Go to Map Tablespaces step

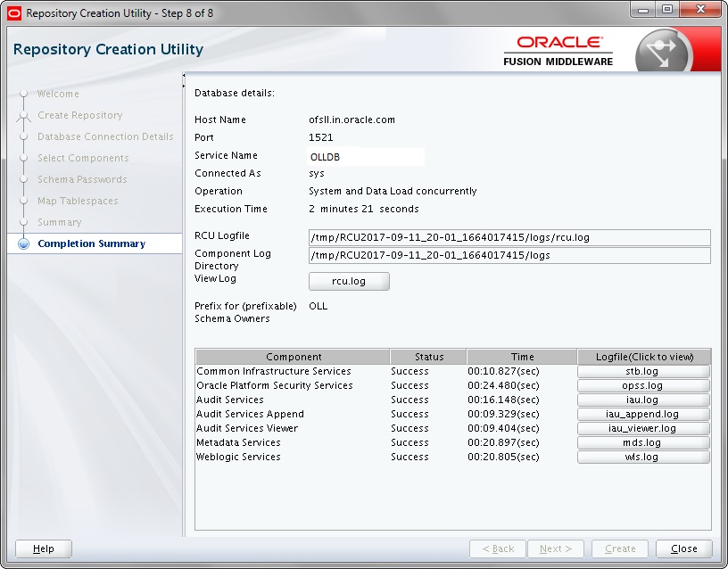pos(78,201)
